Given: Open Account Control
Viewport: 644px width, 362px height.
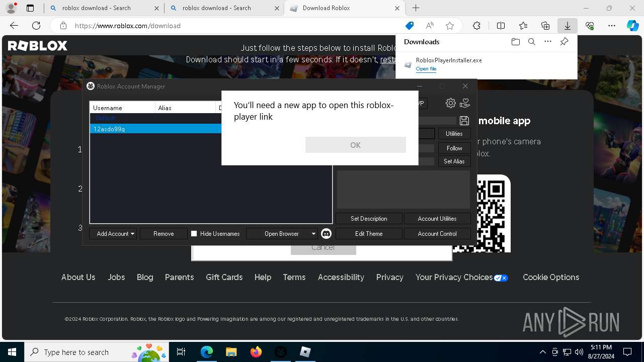Looking at the screenshot, I should (x=437, y=234).
